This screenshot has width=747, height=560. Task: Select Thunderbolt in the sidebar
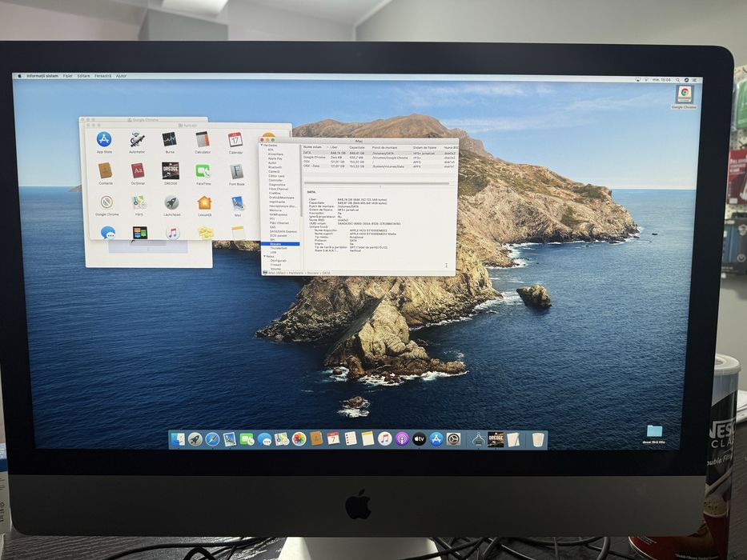[279, 248]
